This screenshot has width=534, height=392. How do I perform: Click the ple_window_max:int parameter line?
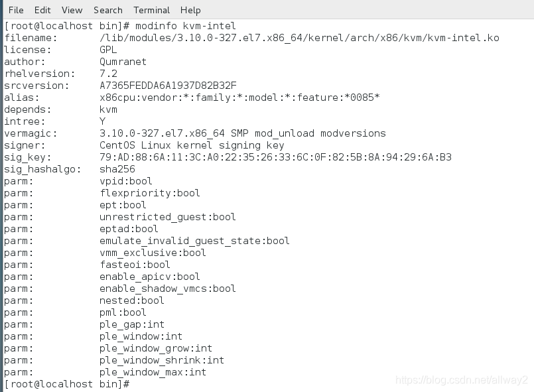150,372
